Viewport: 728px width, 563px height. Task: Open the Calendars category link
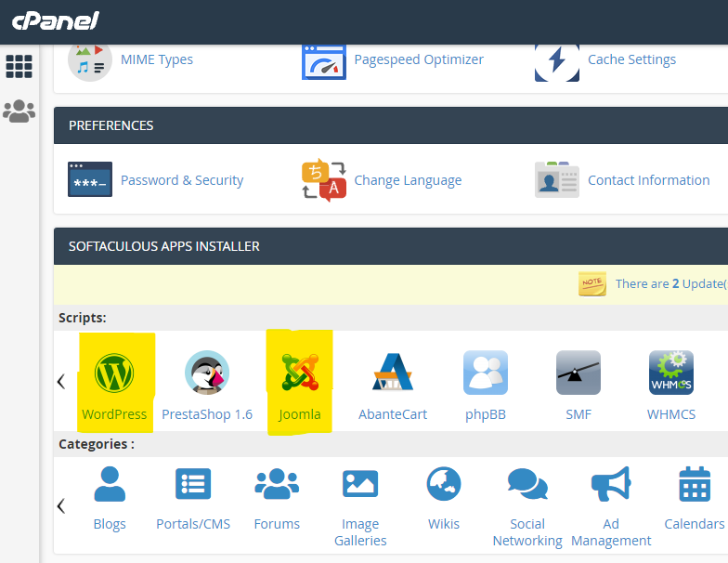(695, 524)
